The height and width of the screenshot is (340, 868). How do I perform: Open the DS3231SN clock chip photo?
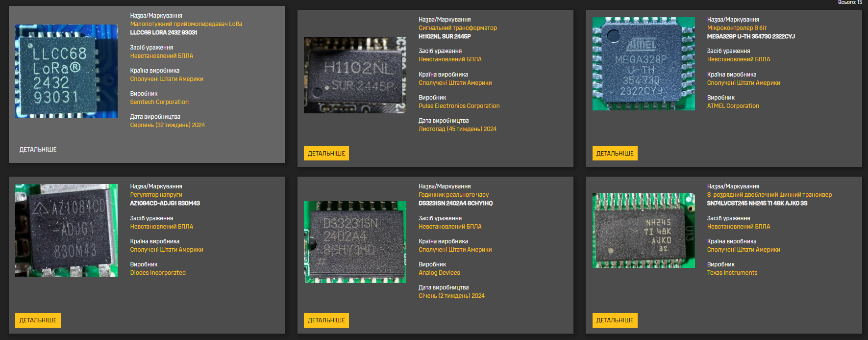[355, 242]
